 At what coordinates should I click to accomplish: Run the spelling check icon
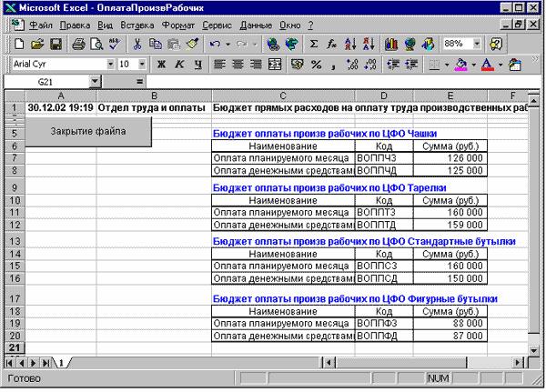(x=115, y=44)
